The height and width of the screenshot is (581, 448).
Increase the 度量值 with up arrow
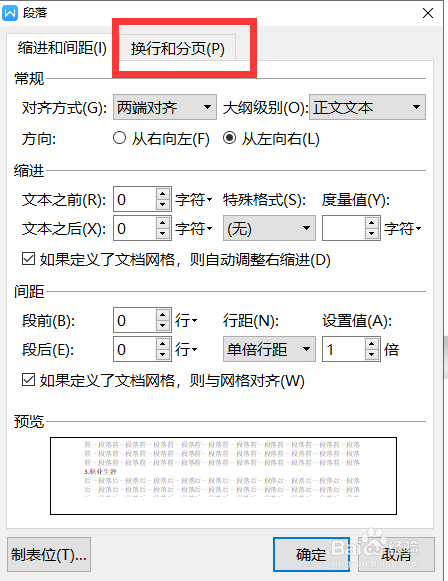(x=372, y=223)
